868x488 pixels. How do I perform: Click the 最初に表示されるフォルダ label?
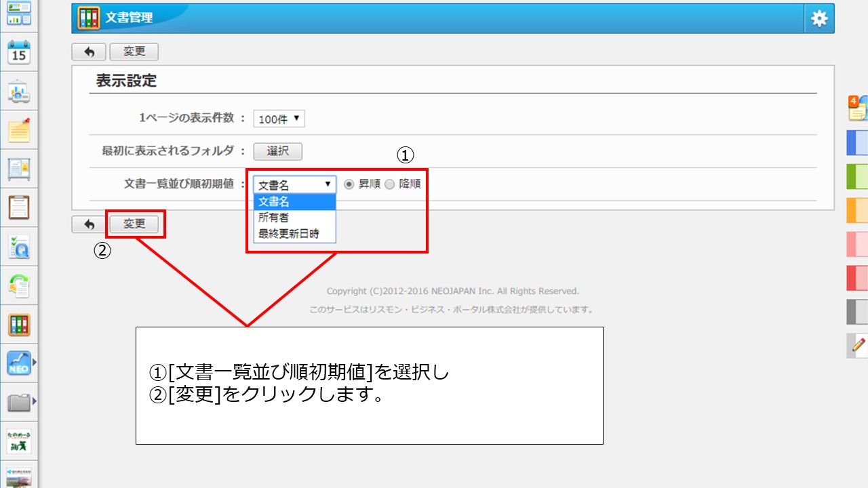point(167,150)
